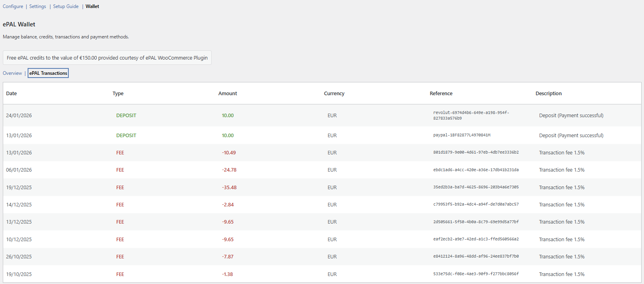
Task: Click the Reference column header
Action: (441, 94)
